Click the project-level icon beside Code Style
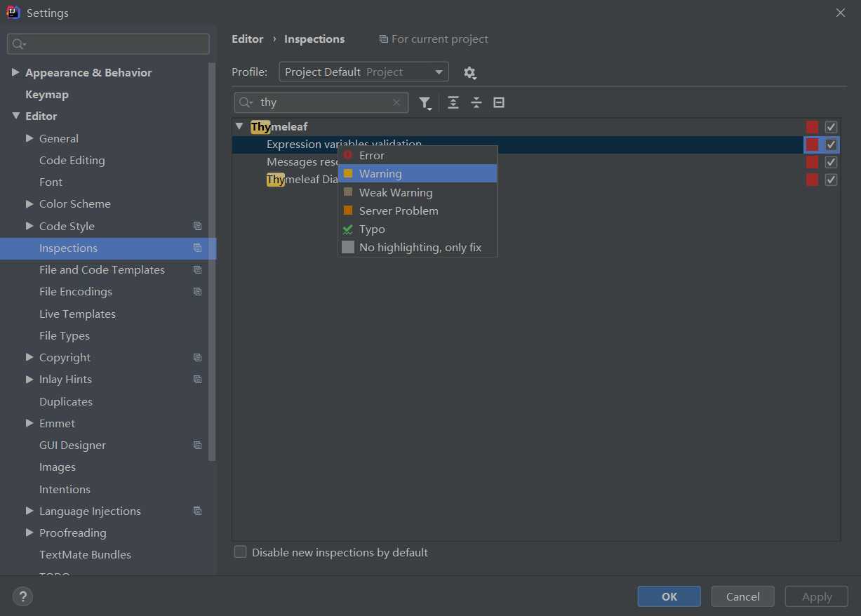861x616 pixels. [197, 226]
